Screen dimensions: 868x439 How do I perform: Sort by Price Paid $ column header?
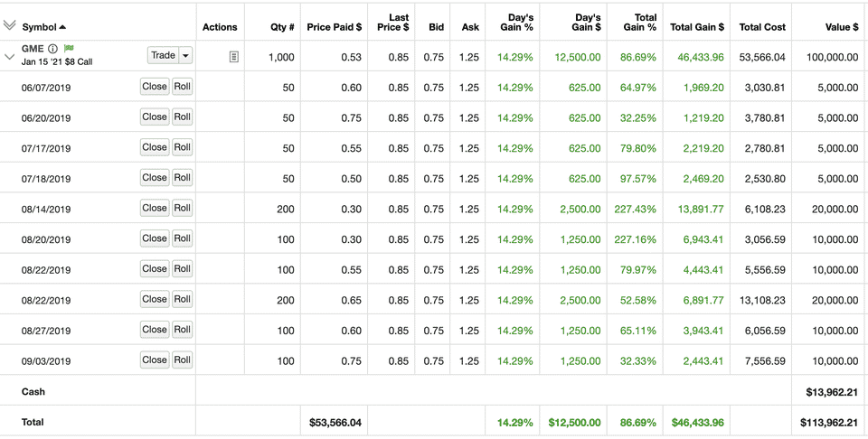pyautogui.click(x=334, y=27)
